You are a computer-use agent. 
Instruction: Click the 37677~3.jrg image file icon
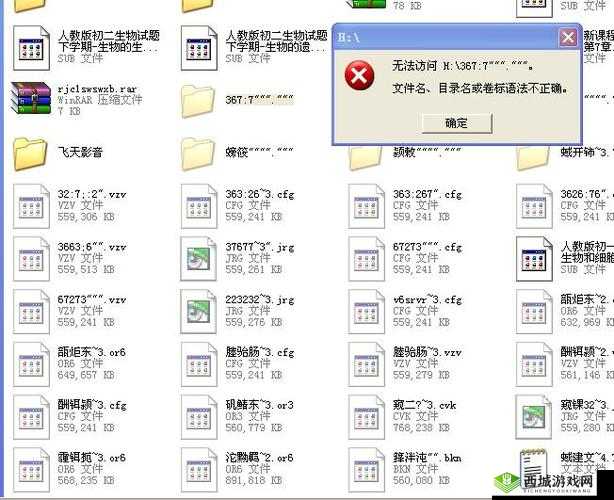[199, 258]
